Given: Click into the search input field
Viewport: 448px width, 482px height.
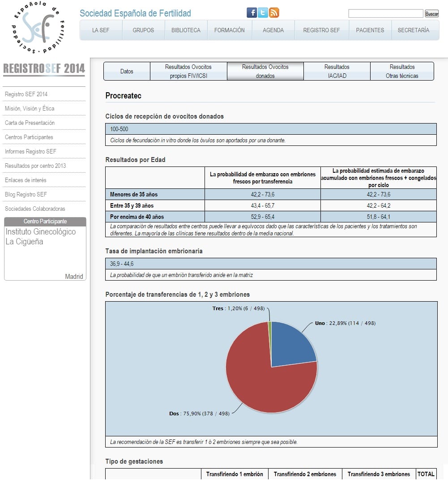Looking at the screenshot, I should [386, 13].
